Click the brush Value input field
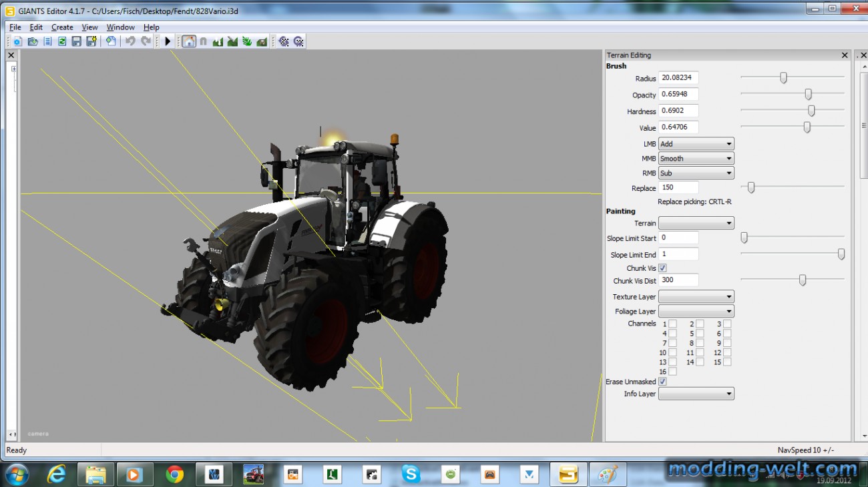 point(678,127)
